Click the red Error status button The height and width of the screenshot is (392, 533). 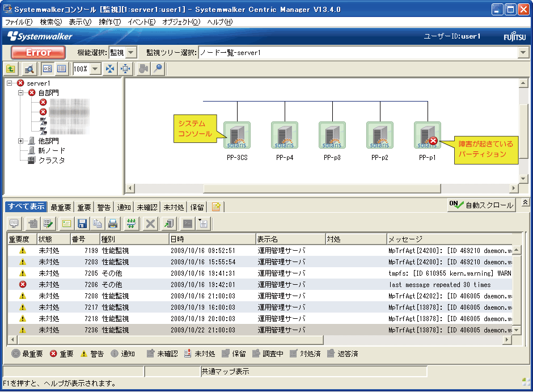pos(38,53)
